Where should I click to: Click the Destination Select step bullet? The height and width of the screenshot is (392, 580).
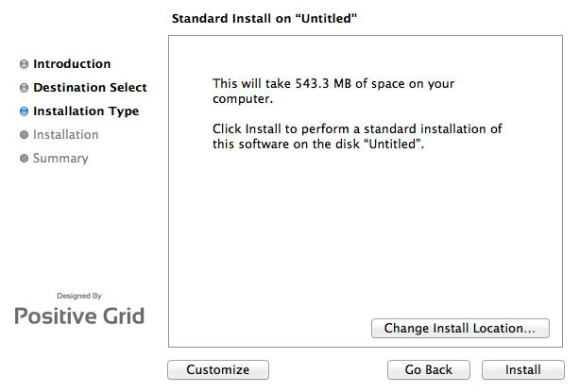click(24, 89)
